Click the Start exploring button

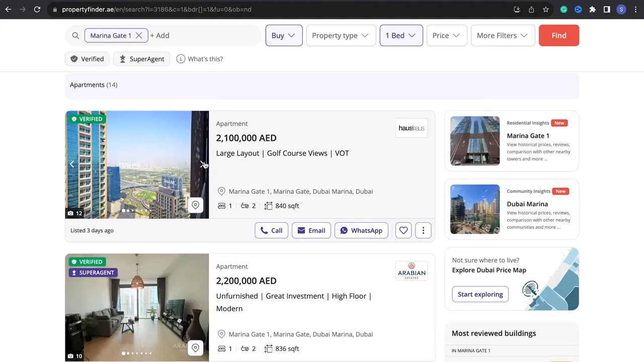pos(480,294)
